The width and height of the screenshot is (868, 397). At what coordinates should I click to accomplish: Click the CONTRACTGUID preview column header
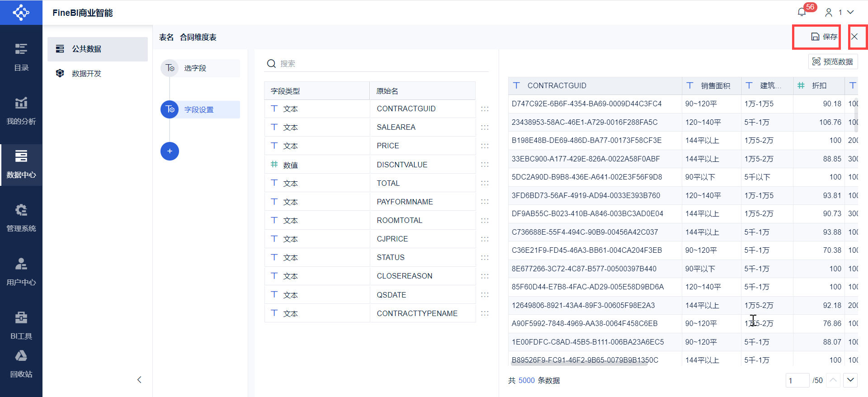click(x=595, y=85)
